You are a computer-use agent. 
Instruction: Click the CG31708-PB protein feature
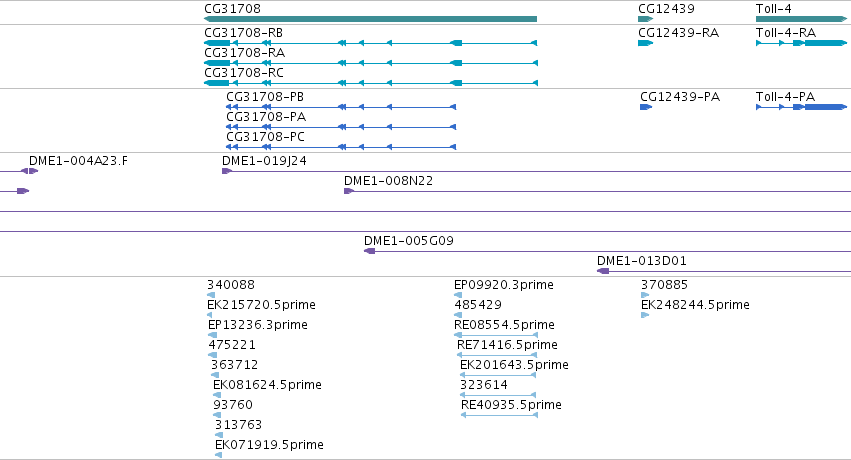341,107
